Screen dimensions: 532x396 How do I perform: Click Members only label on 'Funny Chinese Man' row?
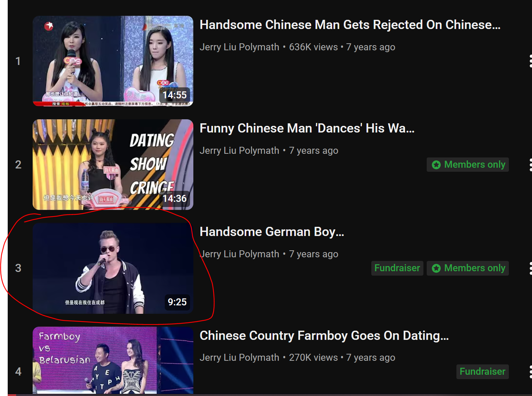tap(475, 164)
